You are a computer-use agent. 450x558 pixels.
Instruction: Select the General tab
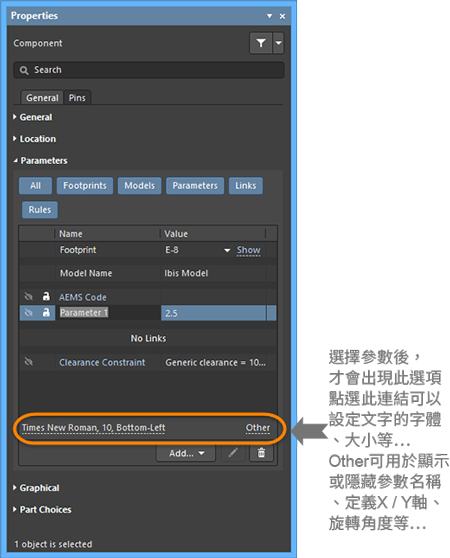pos(42,98)
